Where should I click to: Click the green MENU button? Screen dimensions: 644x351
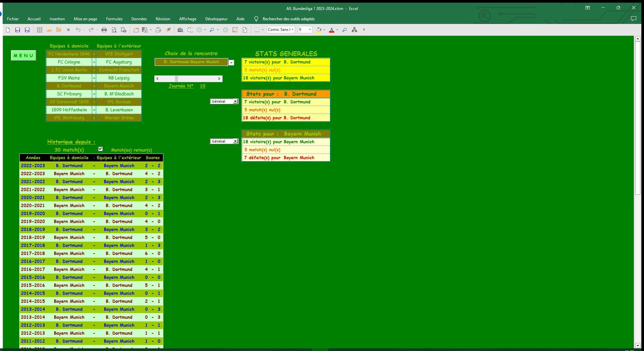24,56
